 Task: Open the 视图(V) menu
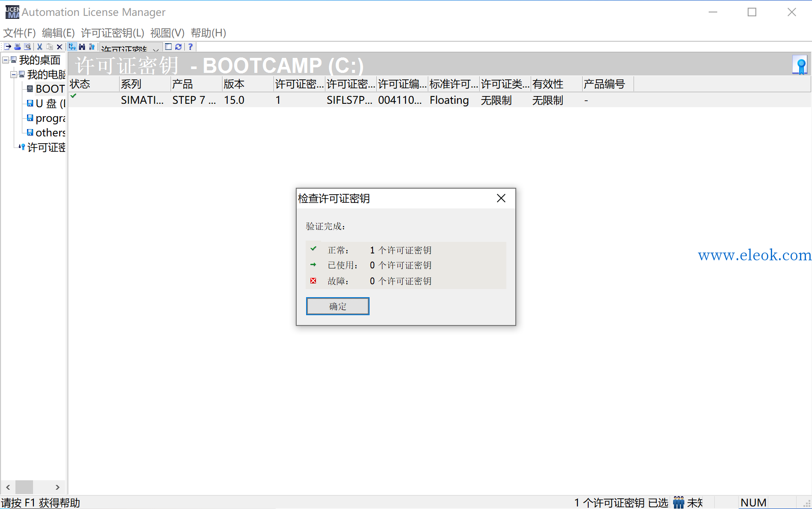point(167,33)
